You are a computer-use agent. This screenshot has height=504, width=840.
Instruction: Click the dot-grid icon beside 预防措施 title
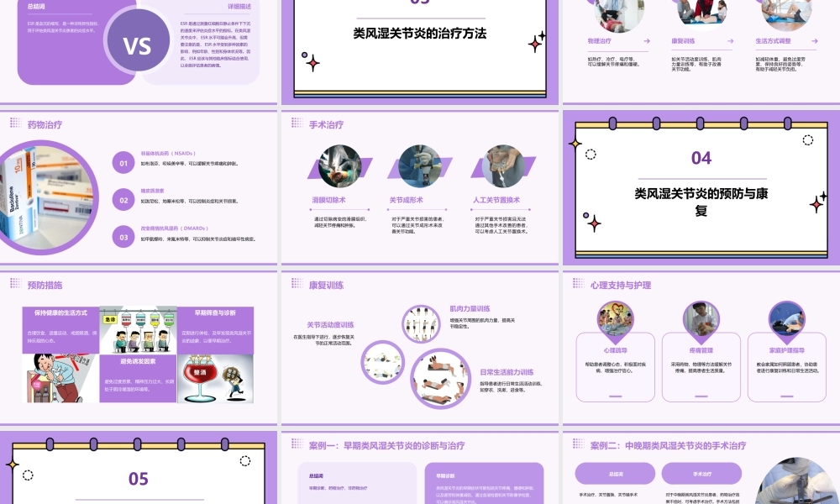tap(15, 283)
